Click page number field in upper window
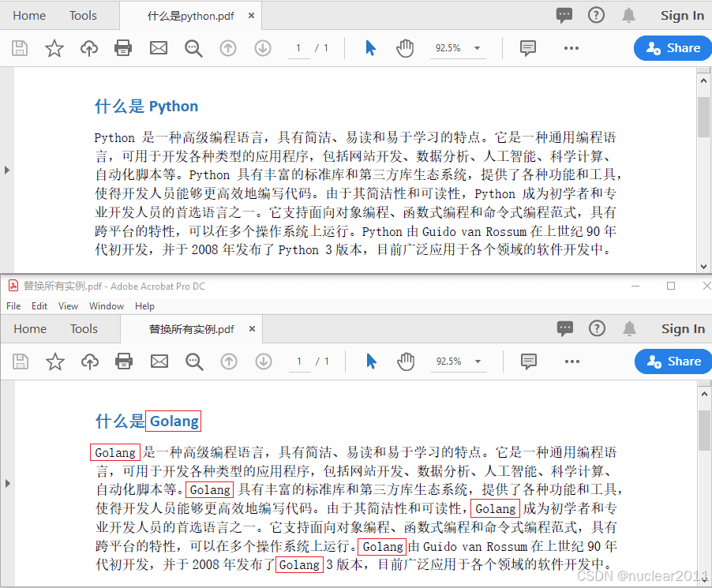Screen dimensions: 712x588 coord(299,47)
